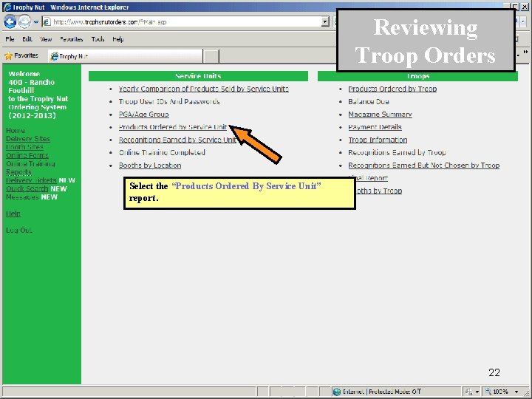Click Troop User IDs And Passwords

(x=169, y=102)
